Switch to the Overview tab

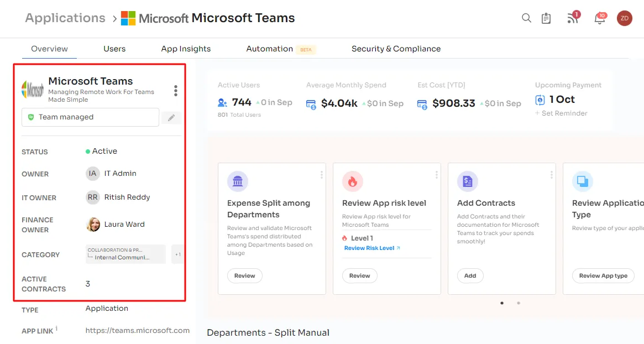[49, 49]
